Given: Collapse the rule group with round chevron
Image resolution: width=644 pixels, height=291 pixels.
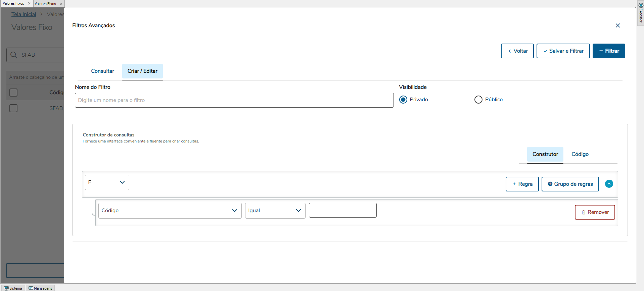Looking at the screenshot, I should (609, 184).
